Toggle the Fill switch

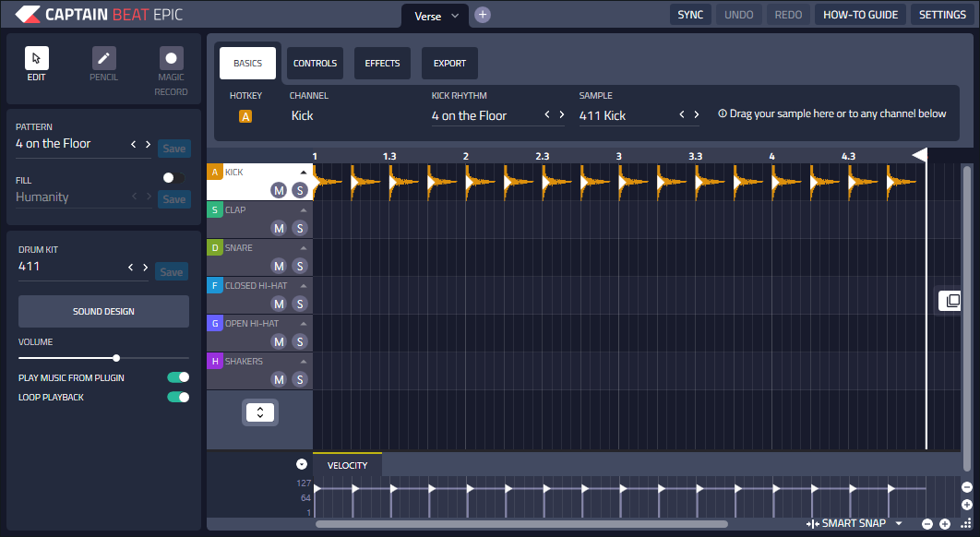173,177
